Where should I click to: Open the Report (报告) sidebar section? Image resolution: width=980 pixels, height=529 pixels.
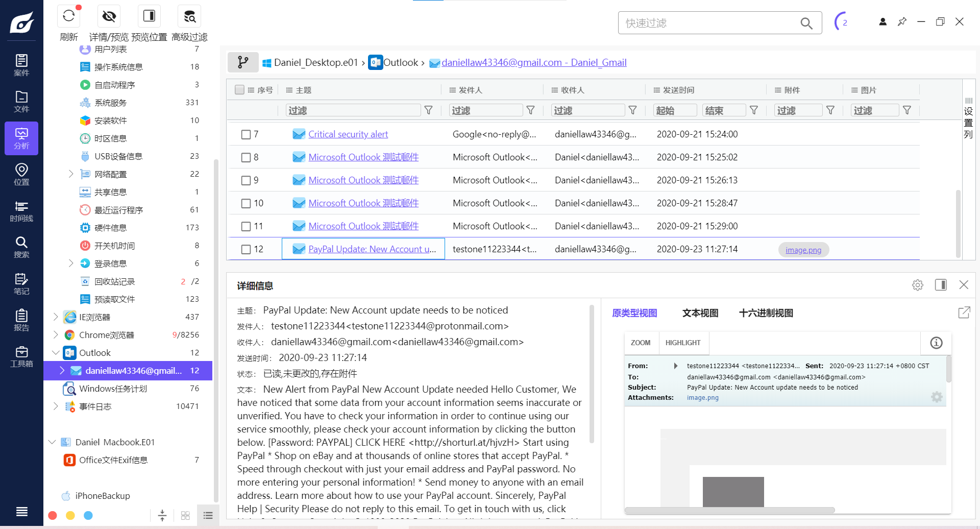coord(21,320)
